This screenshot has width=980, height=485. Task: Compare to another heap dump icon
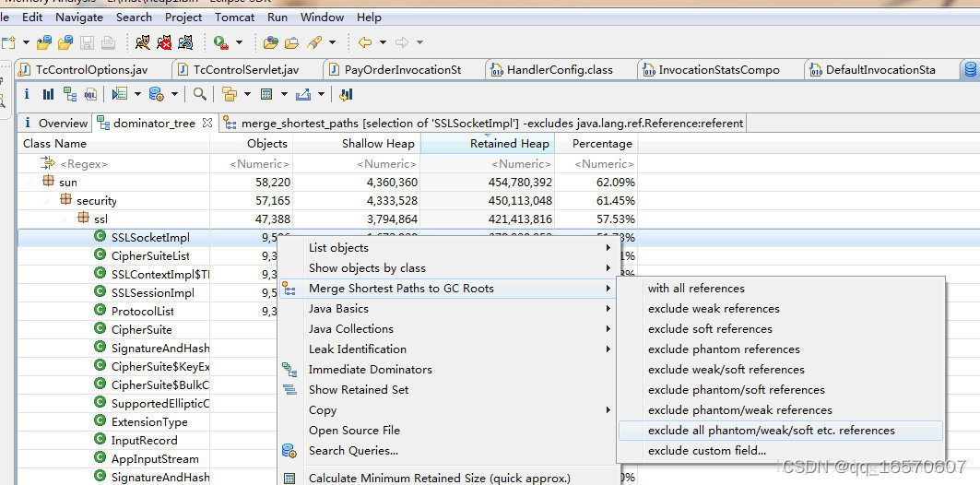point(346,94)
